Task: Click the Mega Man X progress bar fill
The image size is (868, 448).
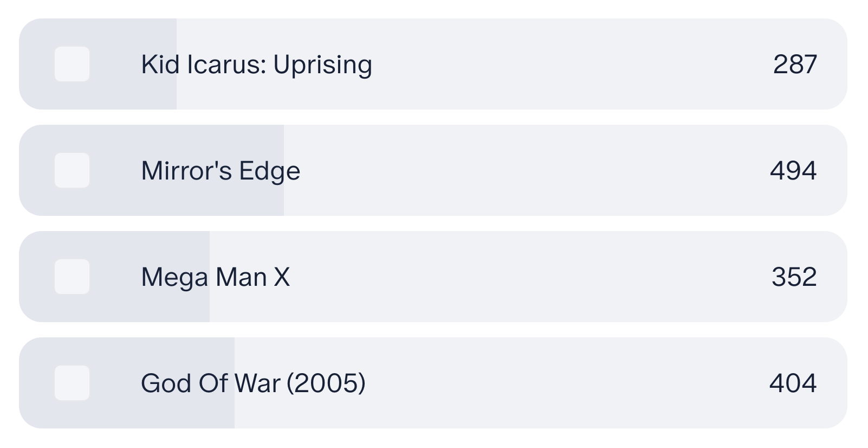Action: [x=114, y=277]
